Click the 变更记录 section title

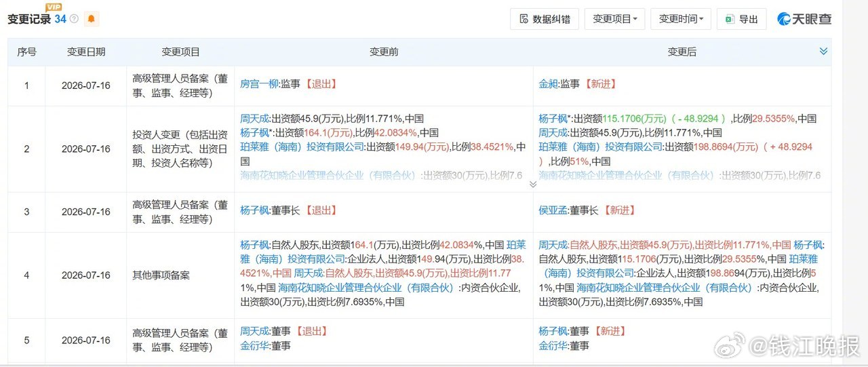coord(29,19)
